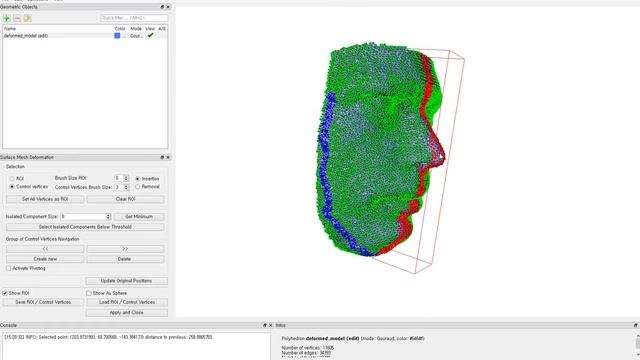This screenshot has height=360, width=640.
Task: Click the Quick filter search field
Action: point(134,18)
